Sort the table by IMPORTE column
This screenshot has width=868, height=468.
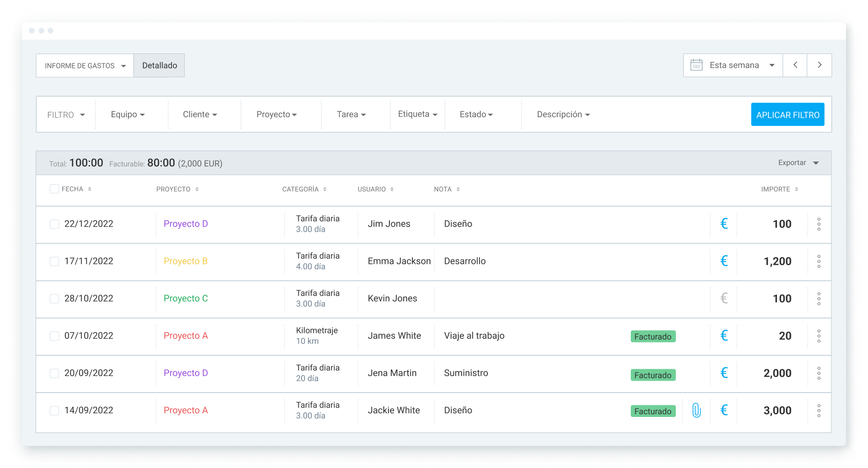(x=779, y=189)
